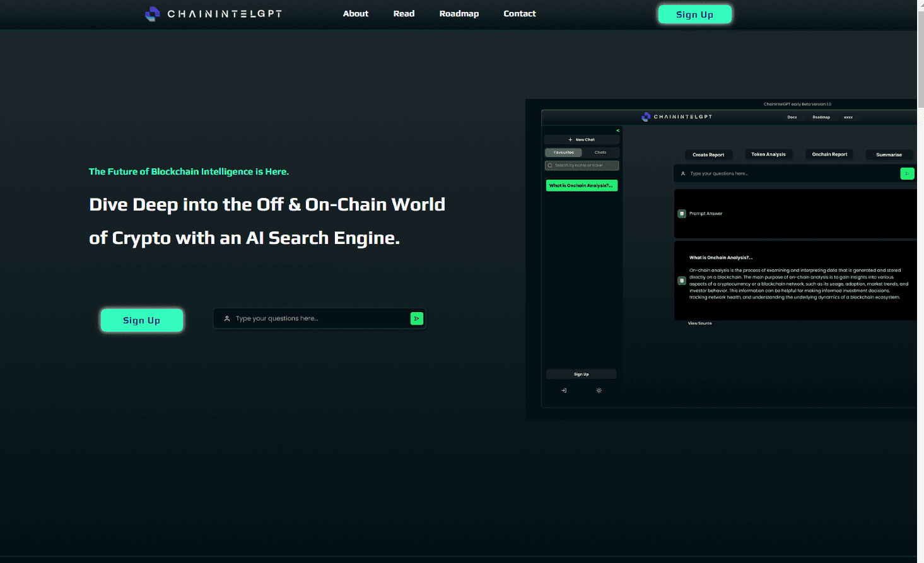Click the 'Search by name or ticker' field in the preview
The width and height of the screenshot is (924, 563).
[x=582, y=165]
